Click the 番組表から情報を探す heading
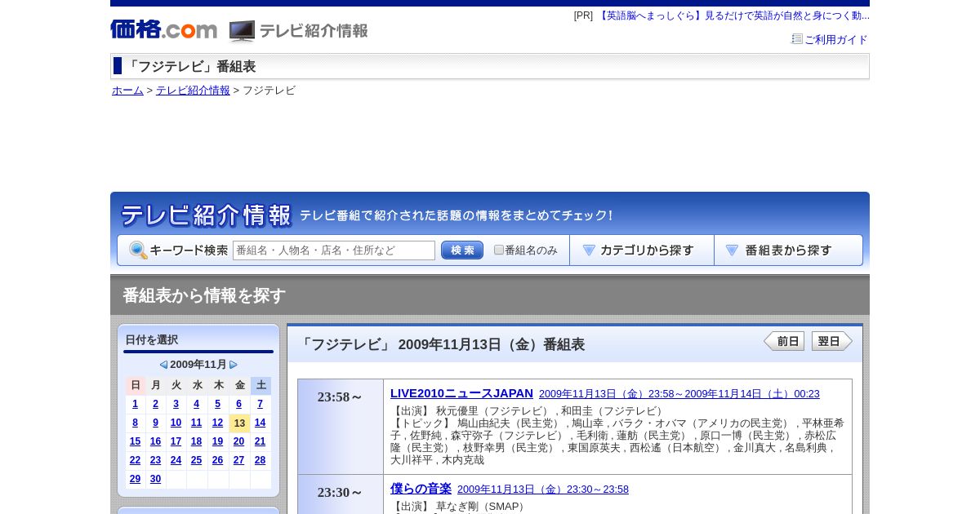The width and height of the screenshot is (980, 514). 204,295
